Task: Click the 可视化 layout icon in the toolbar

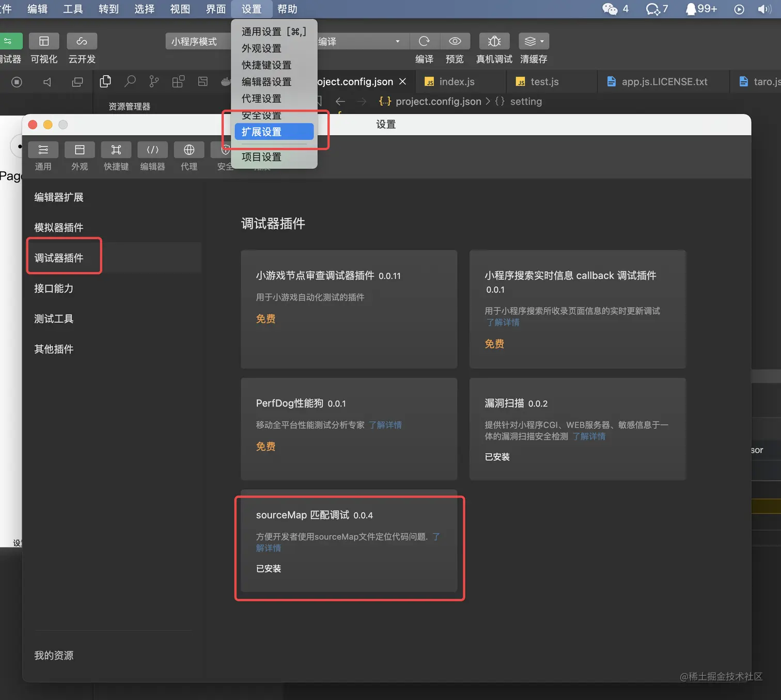Action: [44, 41]
